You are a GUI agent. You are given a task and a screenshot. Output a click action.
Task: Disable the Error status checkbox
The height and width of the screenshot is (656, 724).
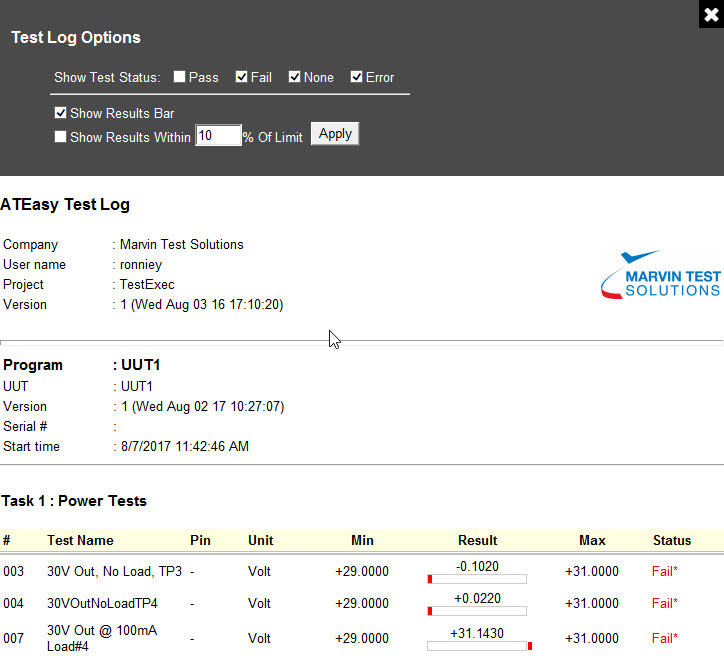click(x=357, y=77)
